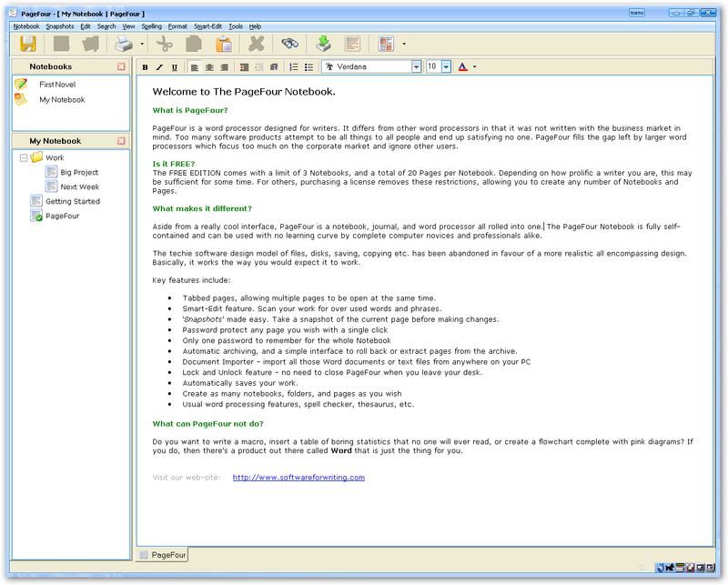Open the Help menu
The image size is (728, 585).
coord(255,26)
